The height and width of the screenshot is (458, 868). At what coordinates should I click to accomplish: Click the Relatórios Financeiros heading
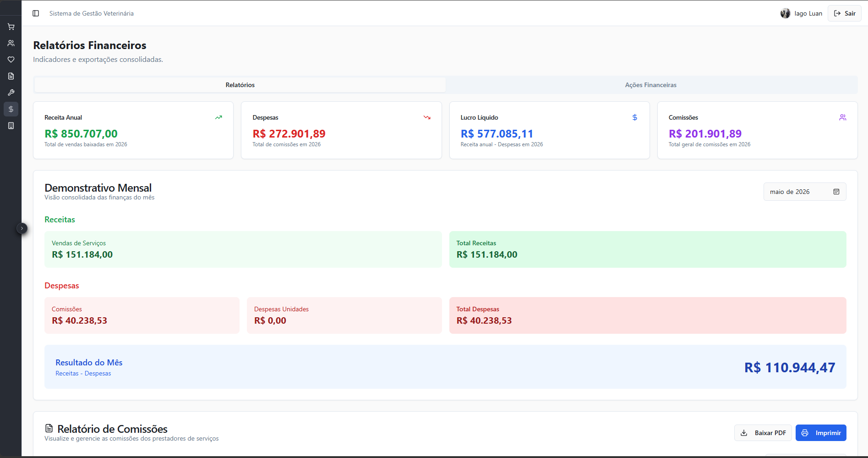coord(90,45)
